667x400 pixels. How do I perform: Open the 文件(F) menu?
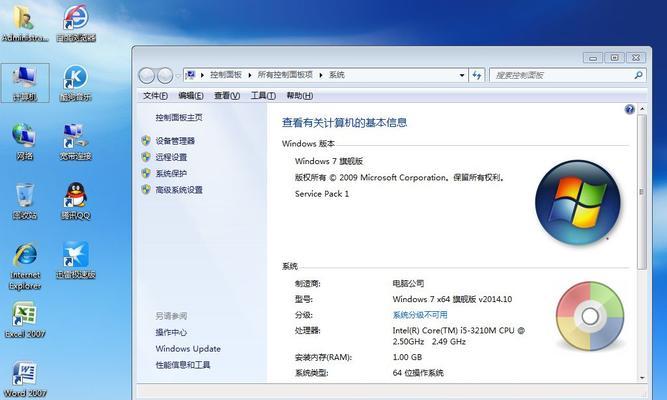155,96
